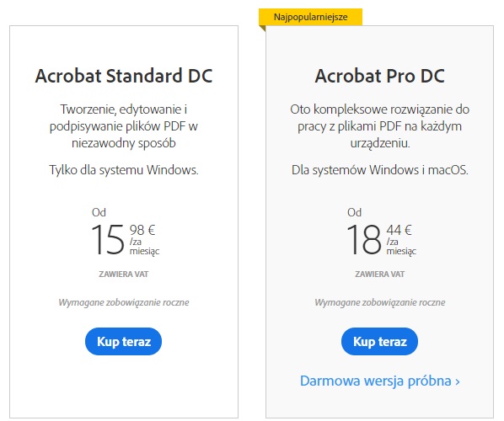Click the 15,98 € price on Standard plan
Viewport: 504px width, 421px height.
[124, 239]
